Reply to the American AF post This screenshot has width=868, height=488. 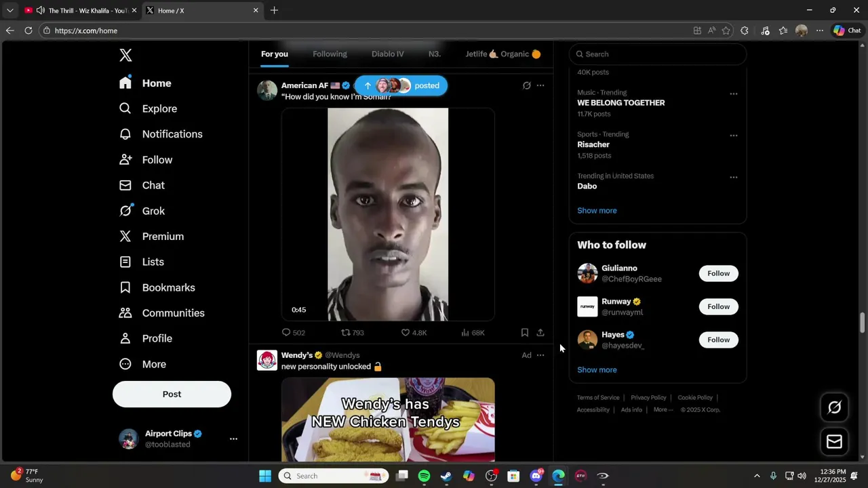tap(293, 333)
